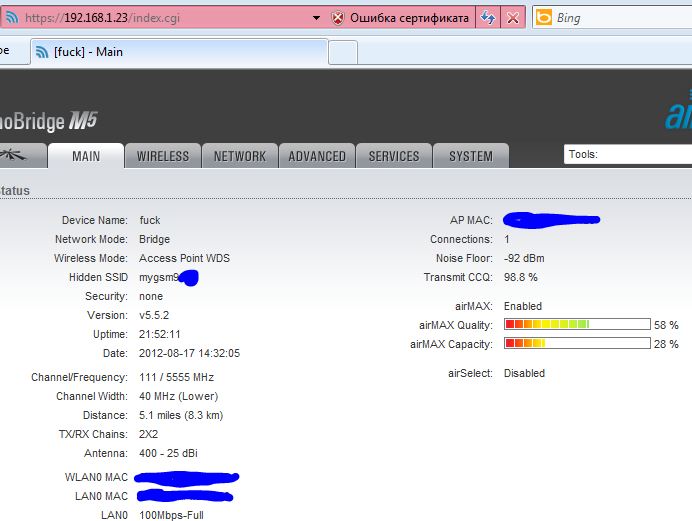Click the uptime value 21:52:11
The height and width of the screenshot is (521, 692).
160,334
